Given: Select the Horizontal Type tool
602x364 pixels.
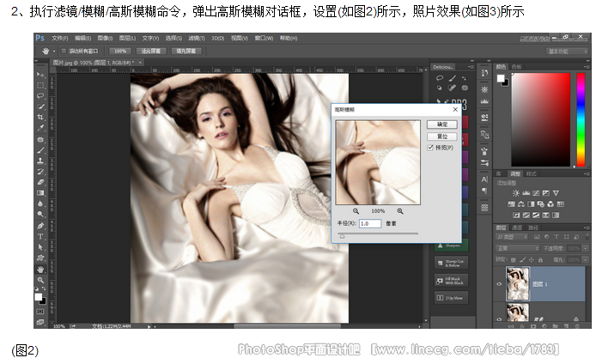Looking at the screenshot, I should click(40, 237).
